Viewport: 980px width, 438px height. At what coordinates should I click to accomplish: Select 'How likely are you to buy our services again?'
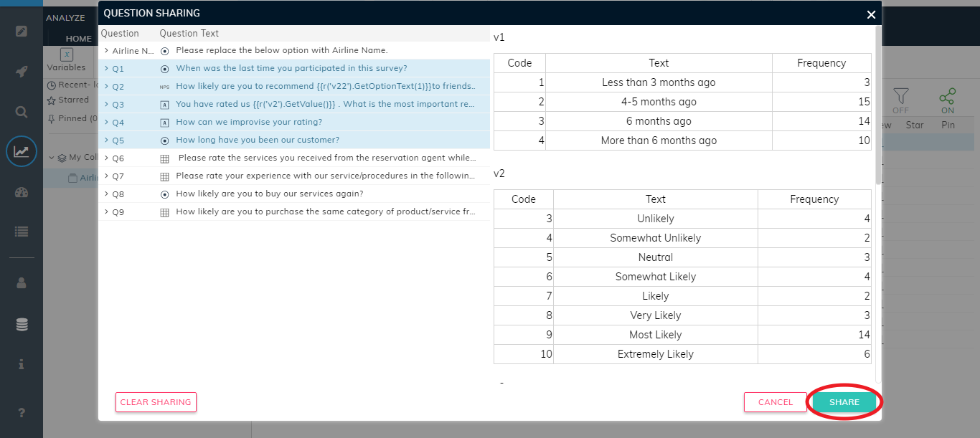(270, 194)
